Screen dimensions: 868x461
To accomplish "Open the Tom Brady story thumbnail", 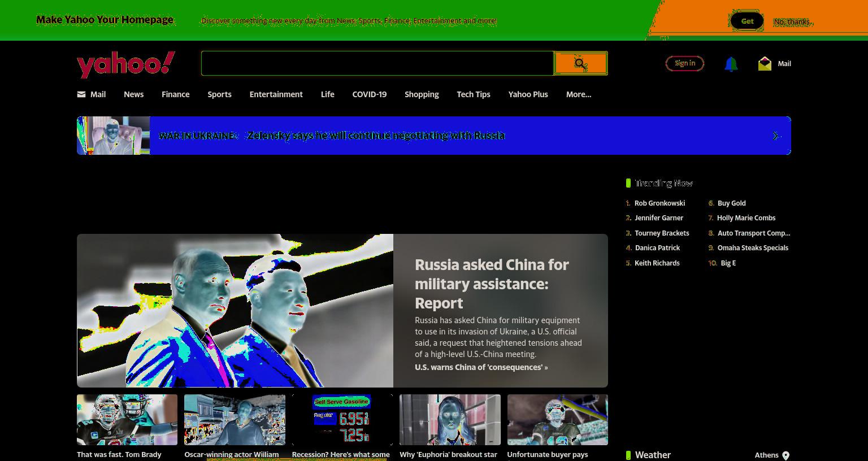I will [x=127, y=420].
